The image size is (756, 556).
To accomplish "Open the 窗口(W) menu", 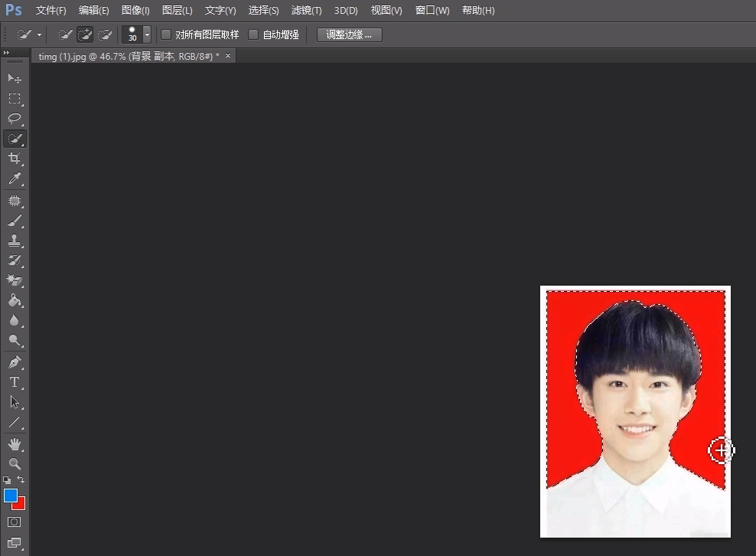I will pos(432,10).
